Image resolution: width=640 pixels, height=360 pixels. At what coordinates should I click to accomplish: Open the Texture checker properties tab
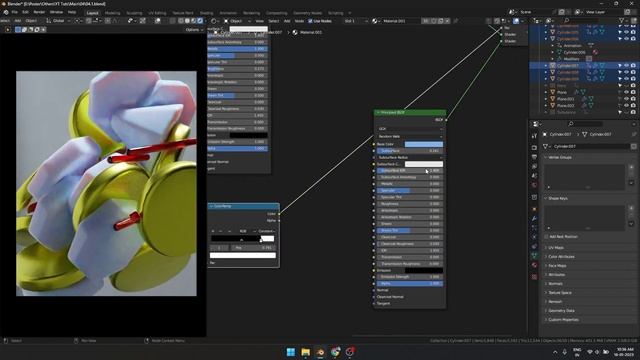pyautogui.click(x=534, y=277)
